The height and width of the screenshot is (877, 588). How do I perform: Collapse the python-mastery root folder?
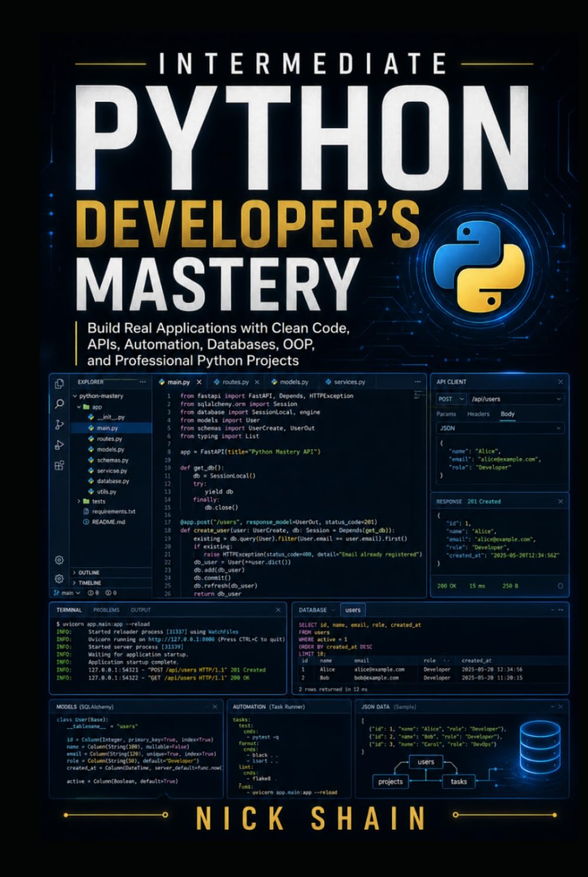[75, 396]
